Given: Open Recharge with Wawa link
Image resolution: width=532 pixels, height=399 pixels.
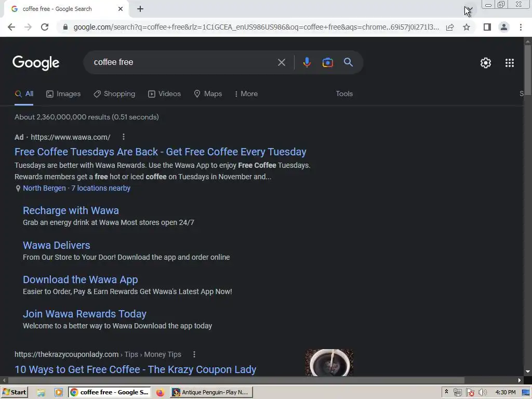Looking at the screenshot, I should tap(71, 211).
